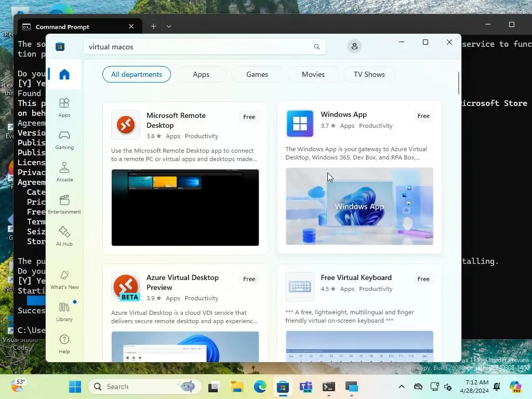The width and height of the screenshot is (532, 399).
Task: Switch to Terminal taskbar icon
Action: [x=328, y=387]
